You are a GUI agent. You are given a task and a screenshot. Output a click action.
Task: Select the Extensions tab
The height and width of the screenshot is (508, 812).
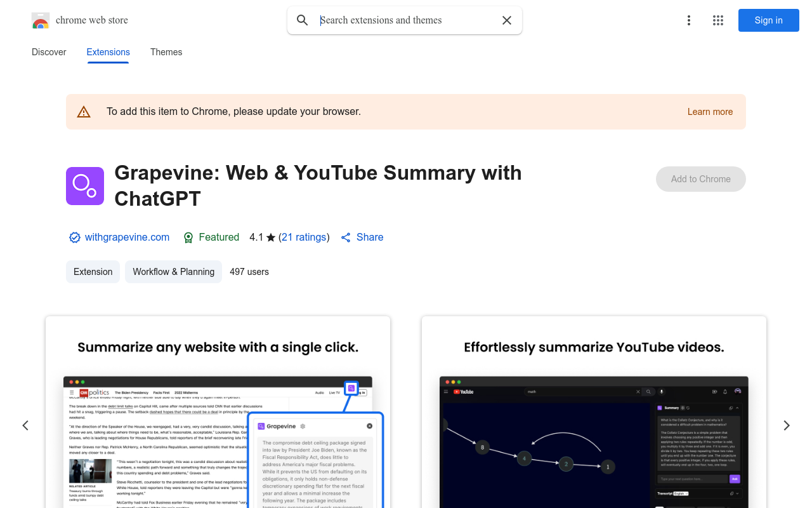coord(108,52)
